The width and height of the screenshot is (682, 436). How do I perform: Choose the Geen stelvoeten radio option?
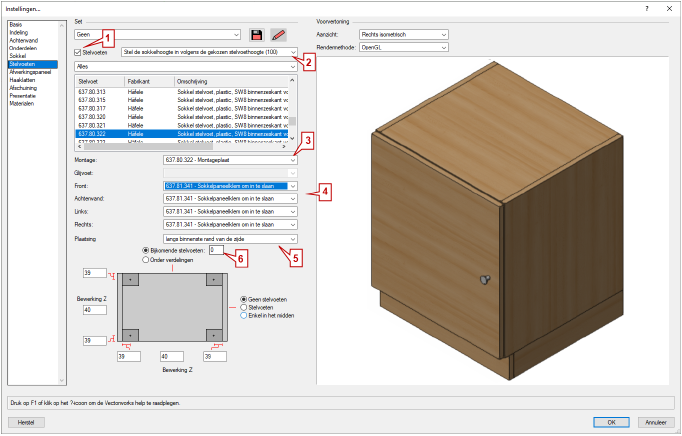pyautogui.click(x=244, y=299)
